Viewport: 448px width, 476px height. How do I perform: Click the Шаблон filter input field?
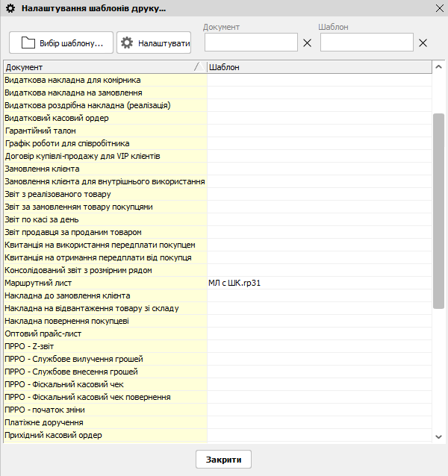pyautogui.click(x=366, y=43)
